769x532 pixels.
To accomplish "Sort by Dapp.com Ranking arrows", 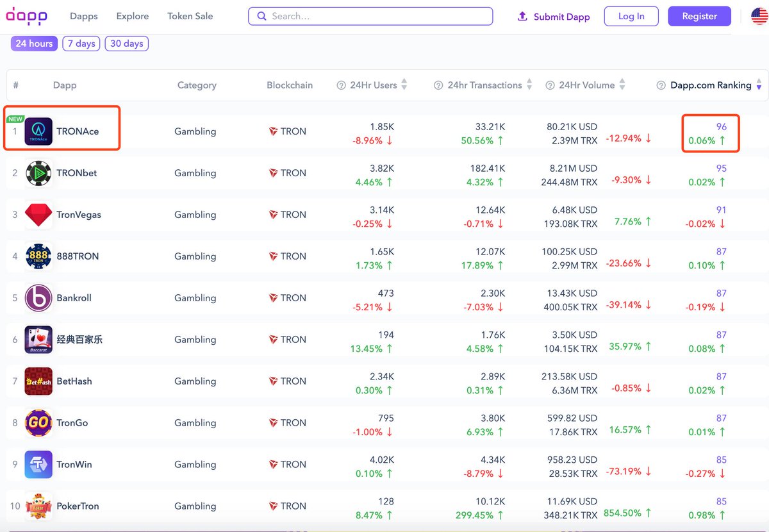I will (759, 85).
